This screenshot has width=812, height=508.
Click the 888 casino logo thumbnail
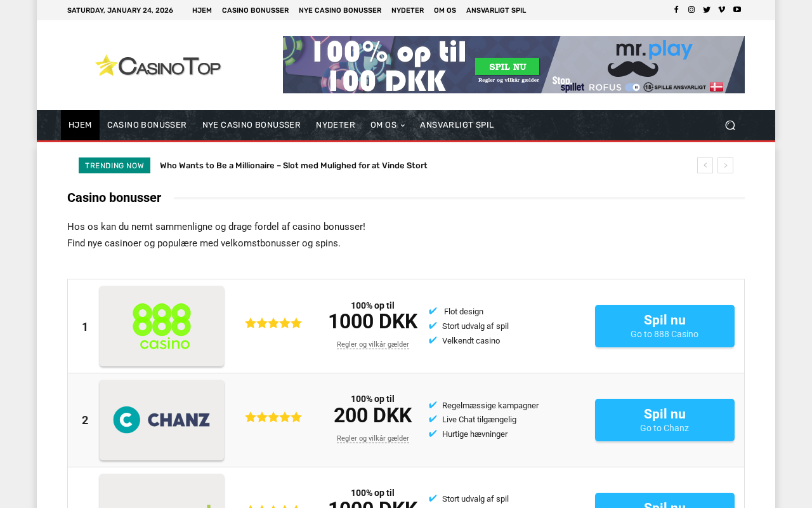[162, 326]
